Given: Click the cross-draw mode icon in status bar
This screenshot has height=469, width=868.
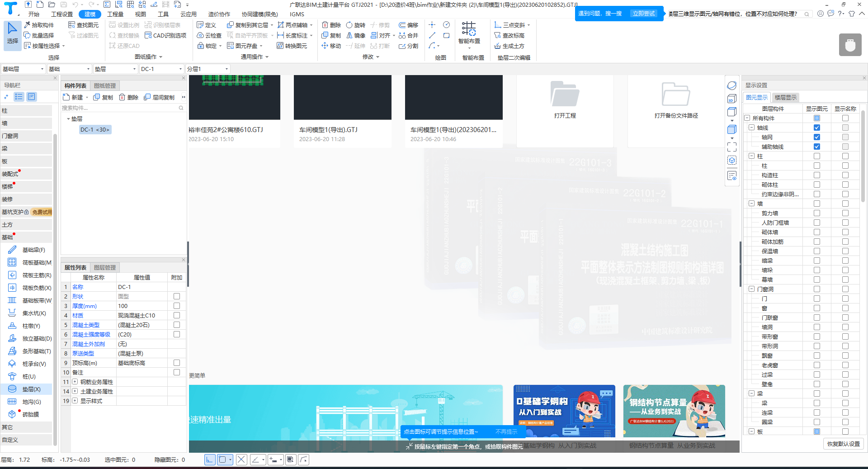Looking at the screenshot, I should [x=241, y=460].
